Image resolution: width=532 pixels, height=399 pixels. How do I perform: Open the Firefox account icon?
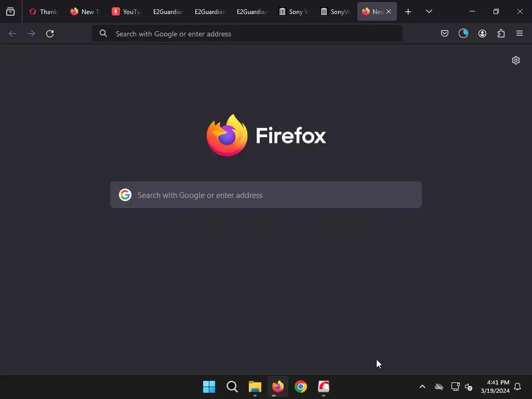[x=482, y=33]
